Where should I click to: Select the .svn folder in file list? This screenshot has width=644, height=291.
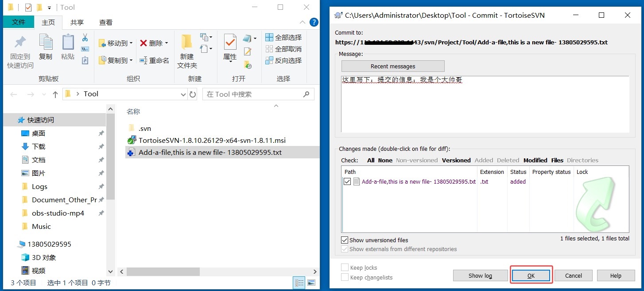pyautogui.click(x=144, y=128)
